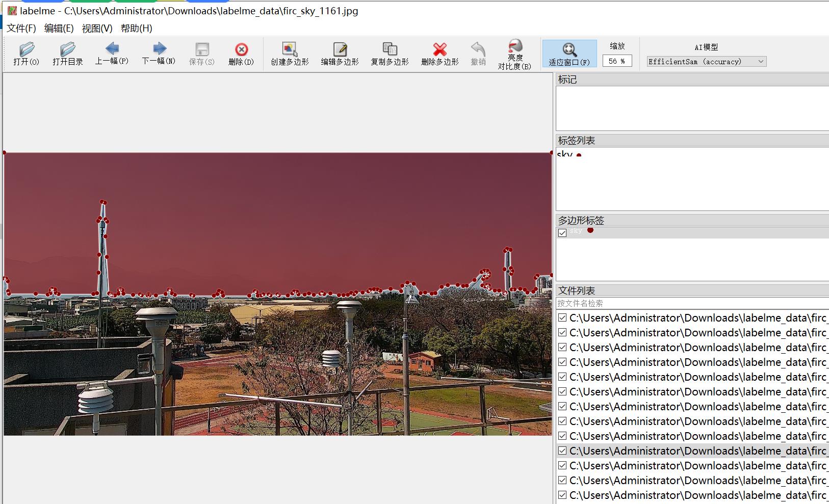This screenshot has width=829, height=504.
Task: Open the Edit menu 编辑(E)
Action: (59, 29)
